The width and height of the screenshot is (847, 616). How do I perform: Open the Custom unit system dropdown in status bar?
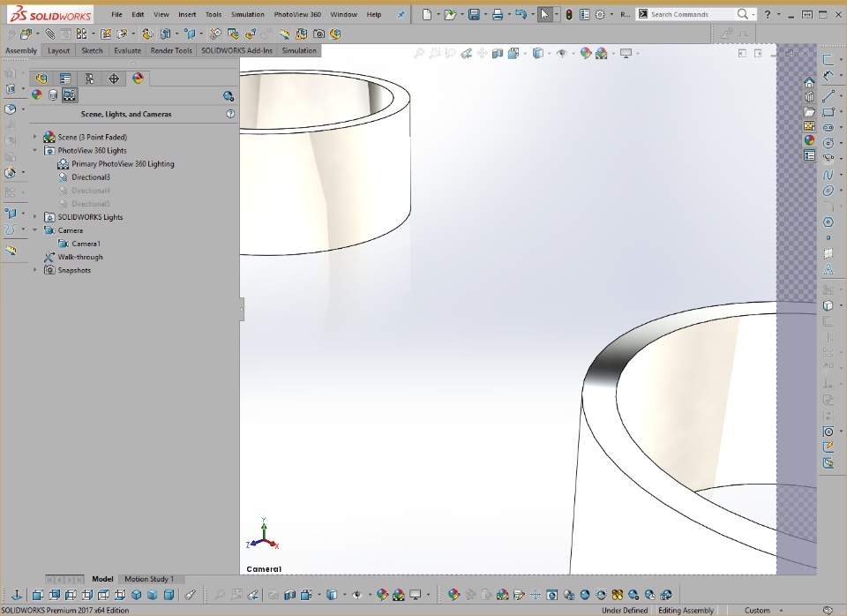[x=762, y=610]
